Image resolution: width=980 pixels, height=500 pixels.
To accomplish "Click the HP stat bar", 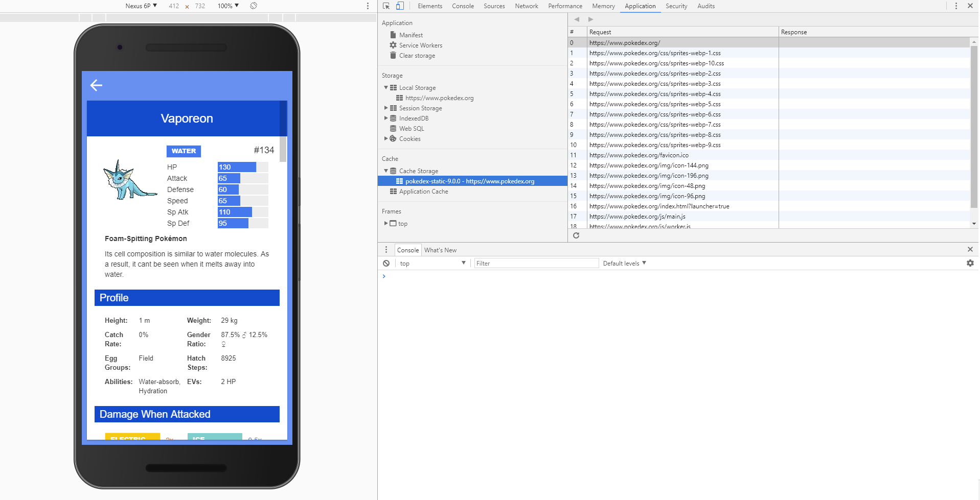I will 242,167.
